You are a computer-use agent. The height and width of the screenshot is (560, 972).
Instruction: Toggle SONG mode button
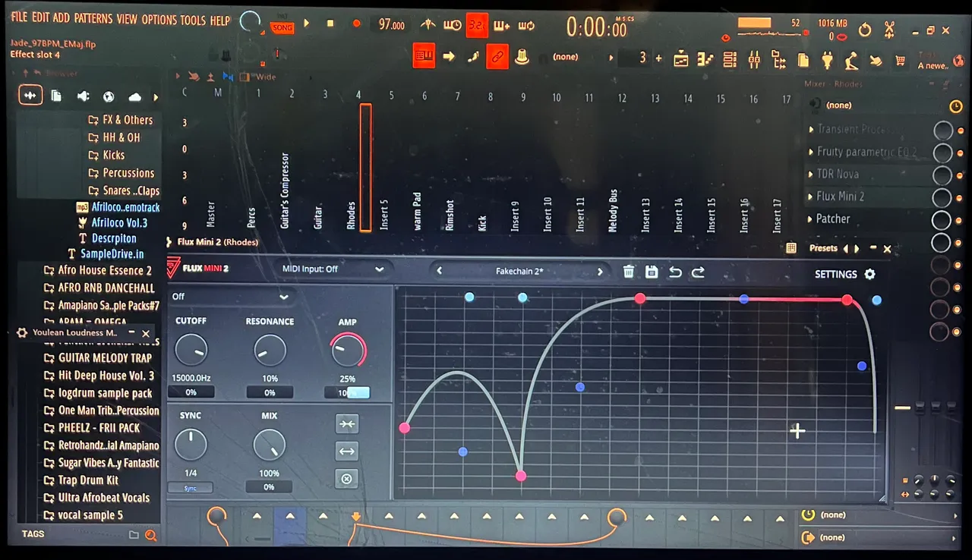[x=282, y=27]
